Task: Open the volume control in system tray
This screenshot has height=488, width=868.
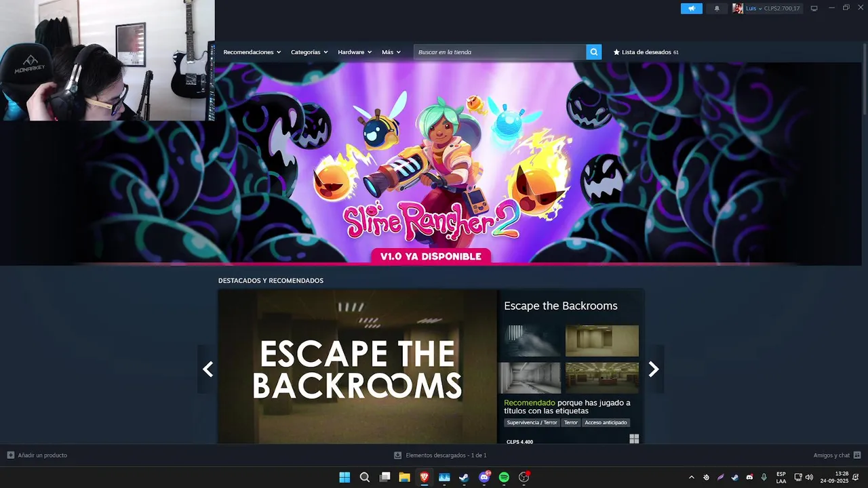Action: pos(809,477)
